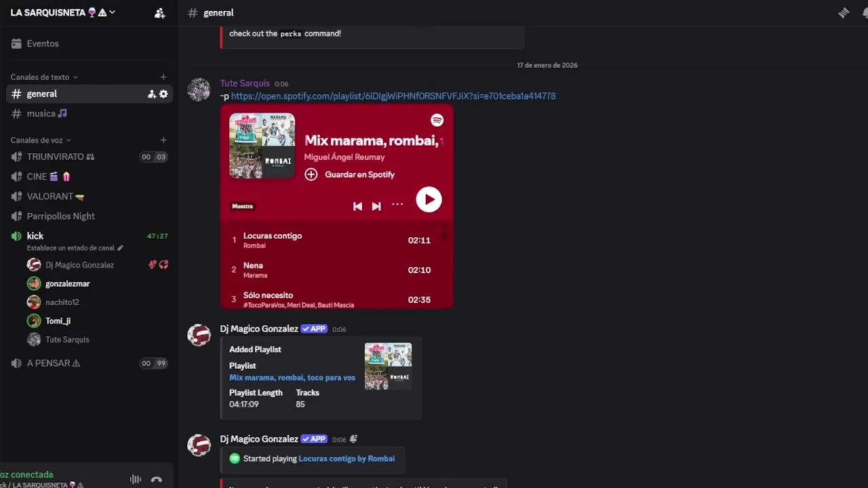
Task: Click Miguel Ángel Reumay playlist author
Action: click(x=344, y=157)
